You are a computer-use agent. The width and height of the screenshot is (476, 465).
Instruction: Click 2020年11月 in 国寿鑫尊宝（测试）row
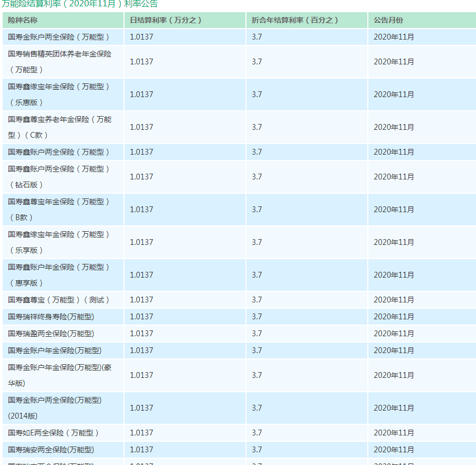point(394,300)
